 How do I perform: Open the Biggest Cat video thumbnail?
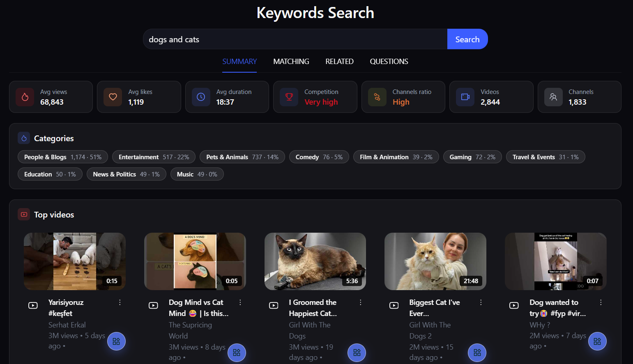[435, 261]
